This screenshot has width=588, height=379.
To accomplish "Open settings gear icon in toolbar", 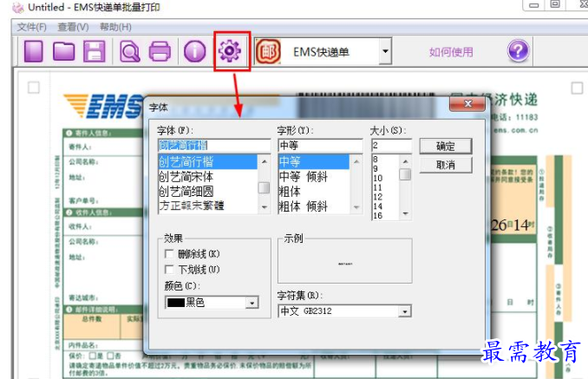I will click(x=230, y=51).
